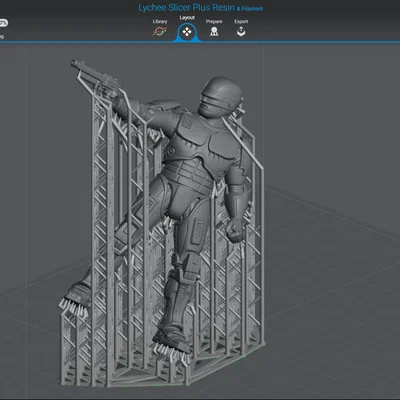Select the Layout move-arrows icon
The image size is (400, 400).
[187, 32]
